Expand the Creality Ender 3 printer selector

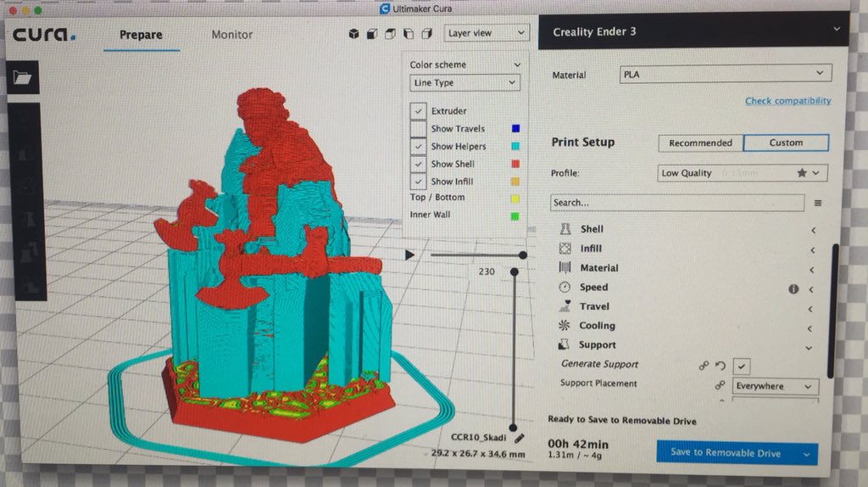click(x=837, y=29)
